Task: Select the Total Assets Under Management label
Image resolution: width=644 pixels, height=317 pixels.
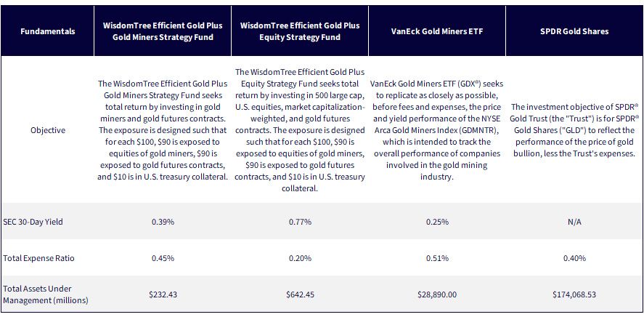Action: coord(46,294)
